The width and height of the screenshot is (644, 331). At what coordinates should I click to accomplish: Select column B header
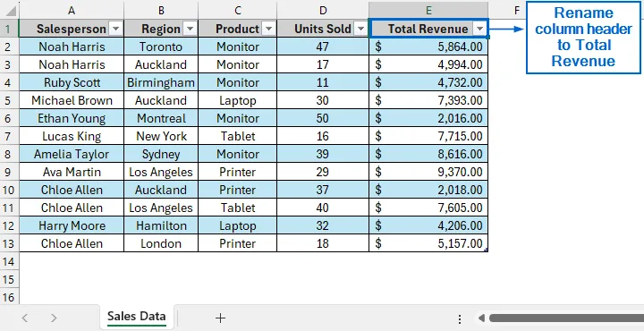pyautogui.click(x=161, y=10)
